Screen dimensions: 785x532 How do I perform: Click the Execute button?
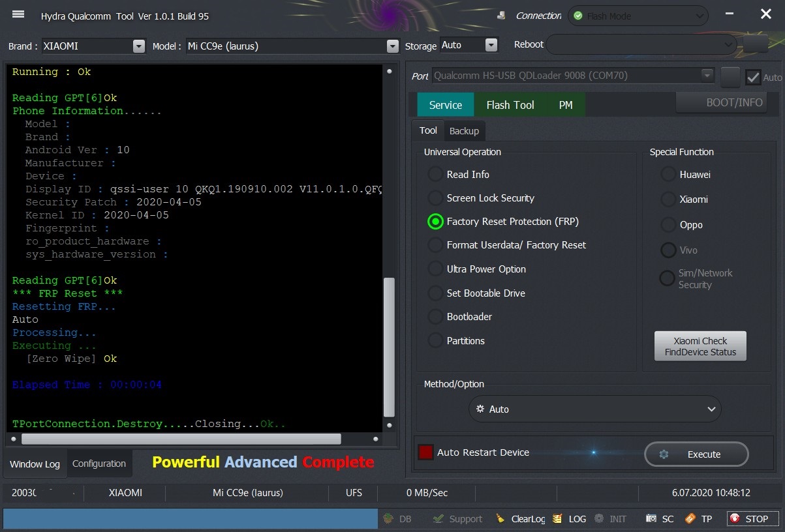[x=696, y=454]
